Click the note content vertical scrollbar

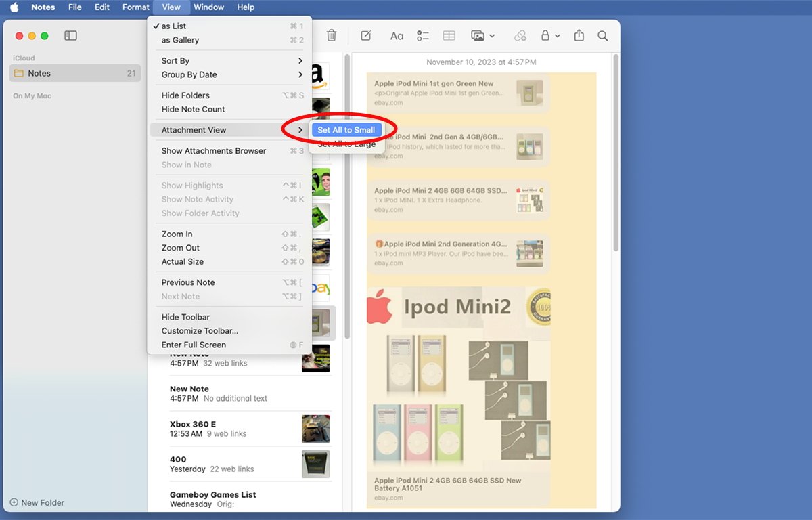click(x=615, y=156)
